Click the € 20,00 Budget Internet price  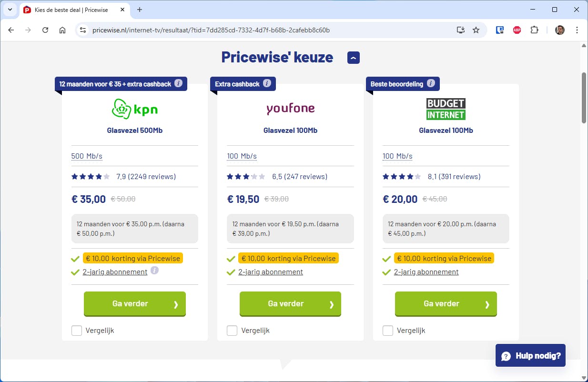[x=400, y=199]
